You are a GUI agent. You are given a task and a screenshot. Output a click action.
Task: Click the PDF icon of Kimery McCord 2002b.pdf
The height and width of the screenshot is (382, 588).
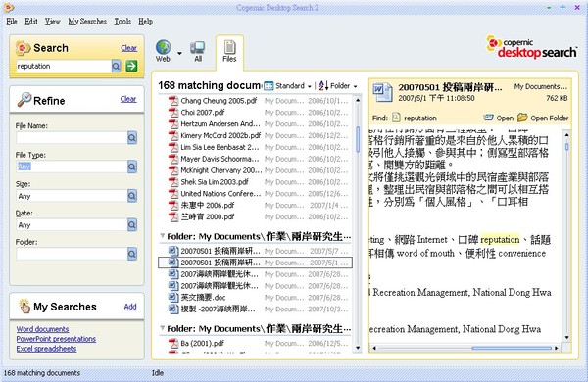point(173,135)
